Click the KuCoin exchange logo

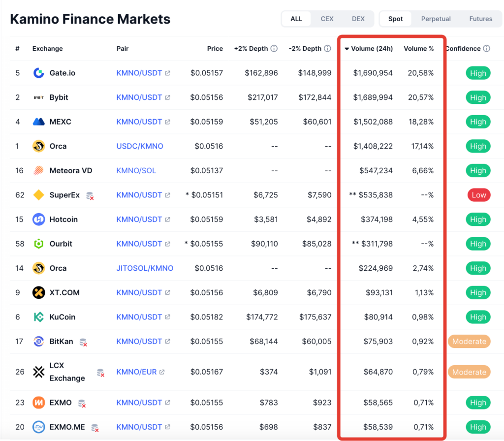point(38,317)
